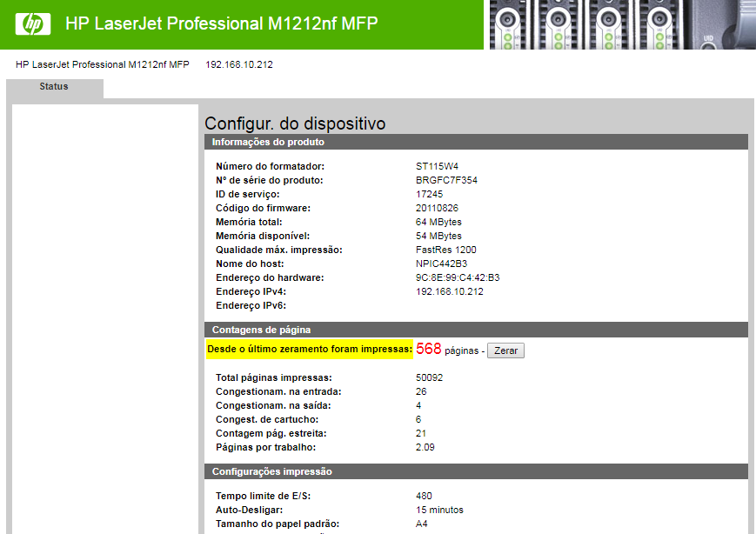Click the Zerar button

coord(505,350)
